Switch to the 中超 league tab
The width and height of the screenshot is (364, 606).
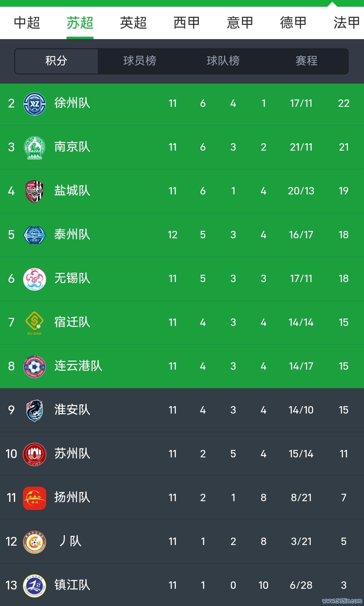[27, 23]
